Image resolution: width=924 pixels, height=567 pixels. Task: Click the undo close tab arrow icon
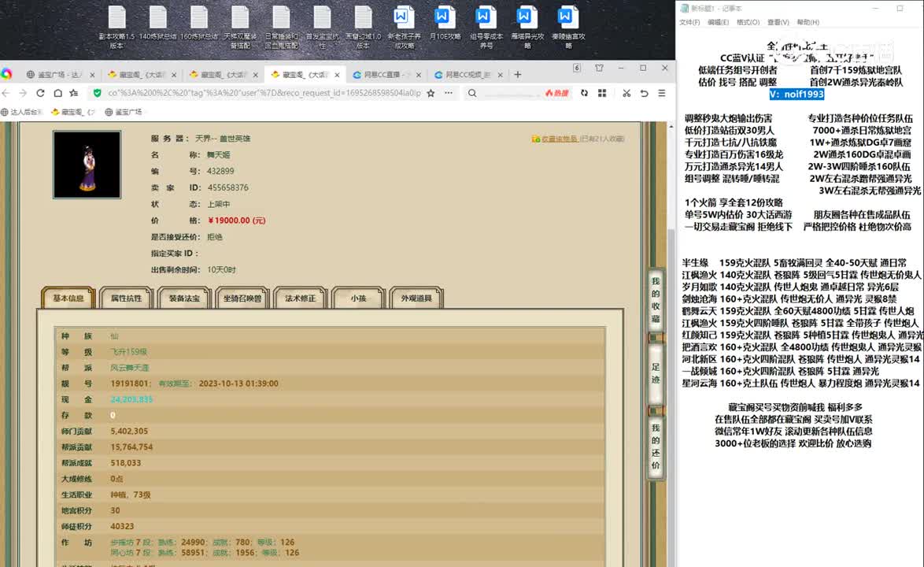coord(644,93)
